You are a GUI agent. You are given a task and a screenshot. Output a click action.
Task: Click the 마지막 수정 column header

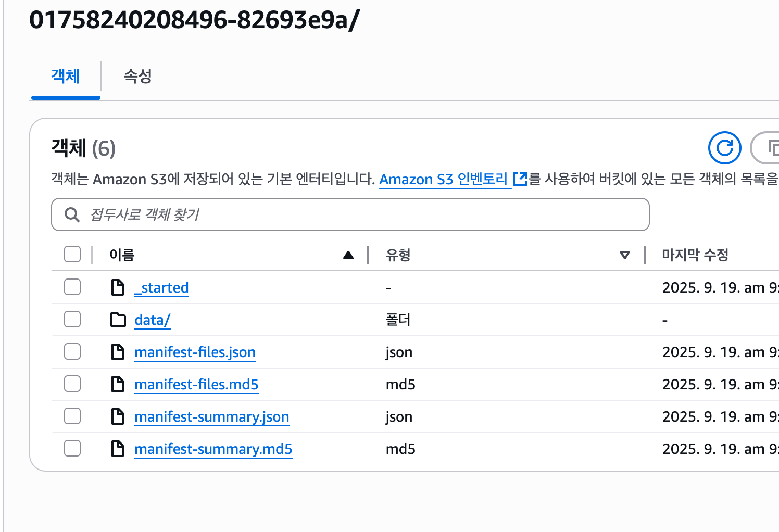coord(695,255)
